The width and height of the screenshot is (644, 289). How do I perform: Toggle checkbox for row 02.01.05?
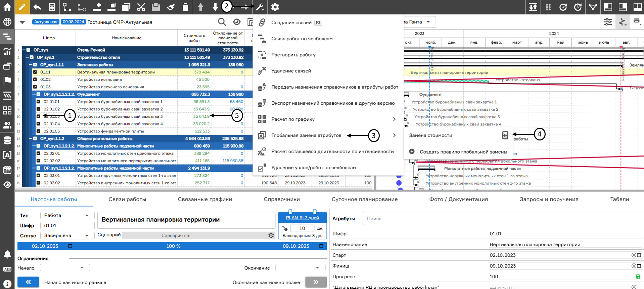(x=38, y=131)
